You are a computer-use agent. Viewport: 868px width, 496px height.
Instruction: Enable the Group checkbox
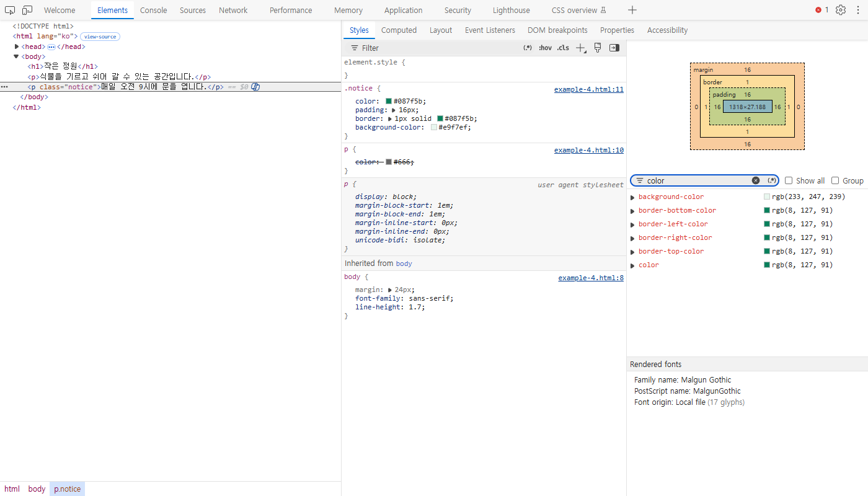[835, 180]
